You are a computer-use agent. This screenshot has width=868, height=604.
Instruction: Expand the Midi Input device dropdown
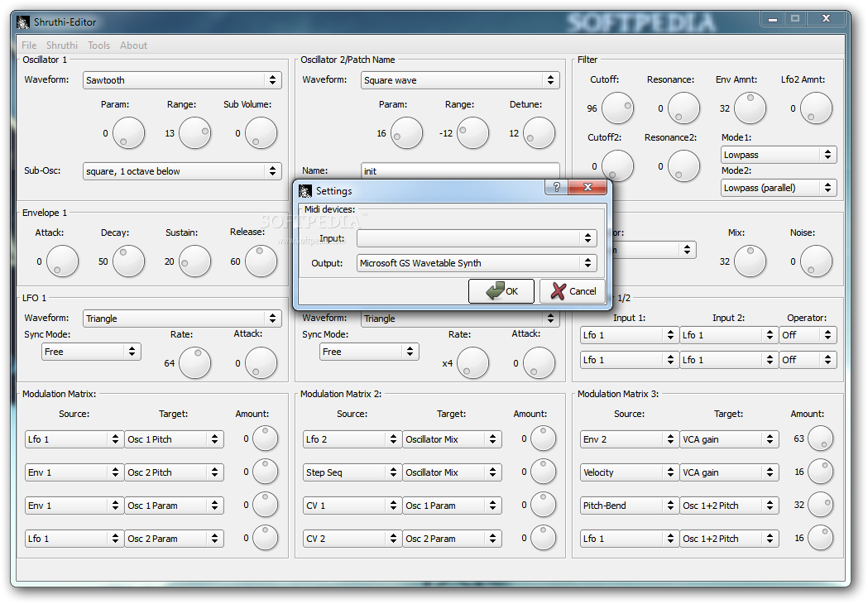477,238
